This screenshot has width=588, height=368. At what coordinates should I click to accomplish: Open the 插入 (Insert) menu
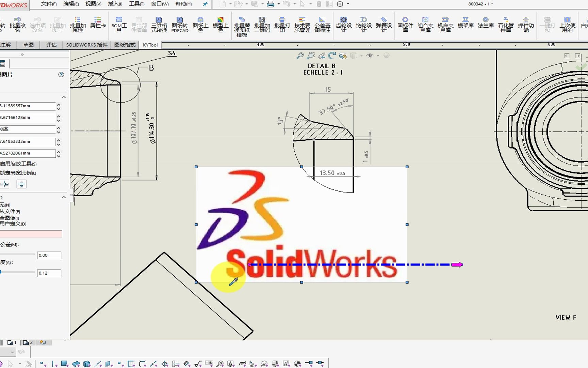coord(115,4)
